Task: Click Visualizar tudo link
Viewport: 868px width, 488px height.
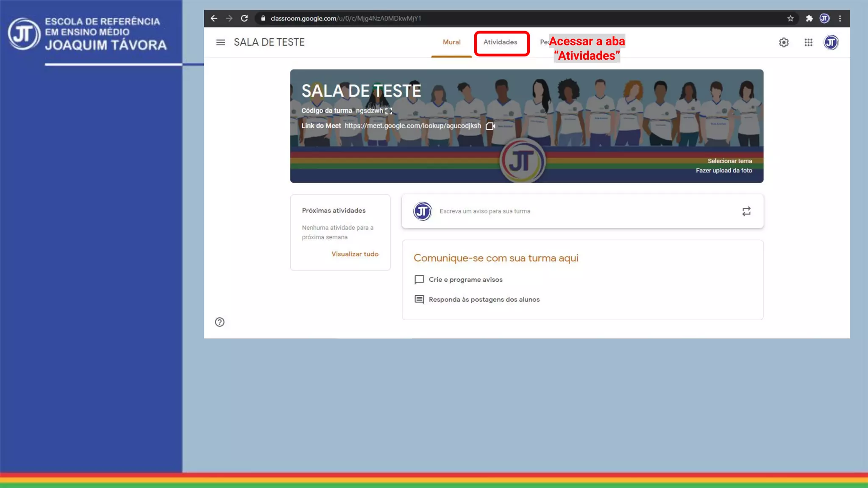Action: point(355,254)
